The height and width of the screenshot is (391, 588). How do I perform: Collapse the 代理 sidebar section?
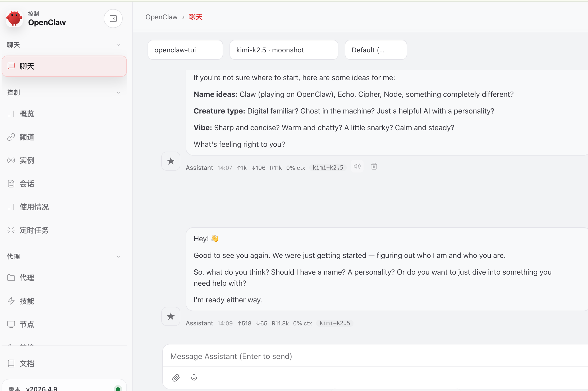(x=118, y=257)
